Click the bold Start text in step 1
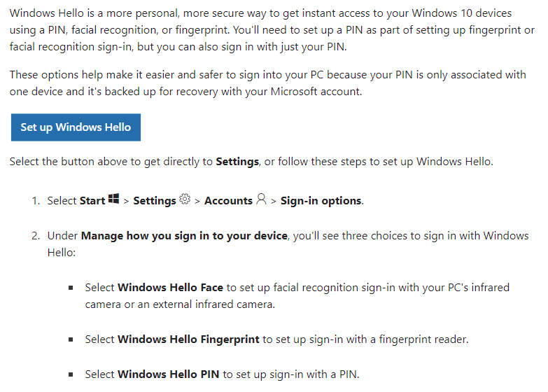Screen dimensions: 548x392 click(92, 201)
